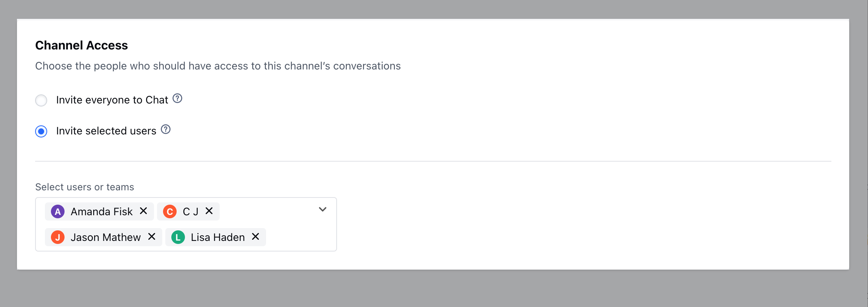Click the C J orange avatar
Viewport: 868px width, 307px height.
pyautogui.click(x=170, y=211)
